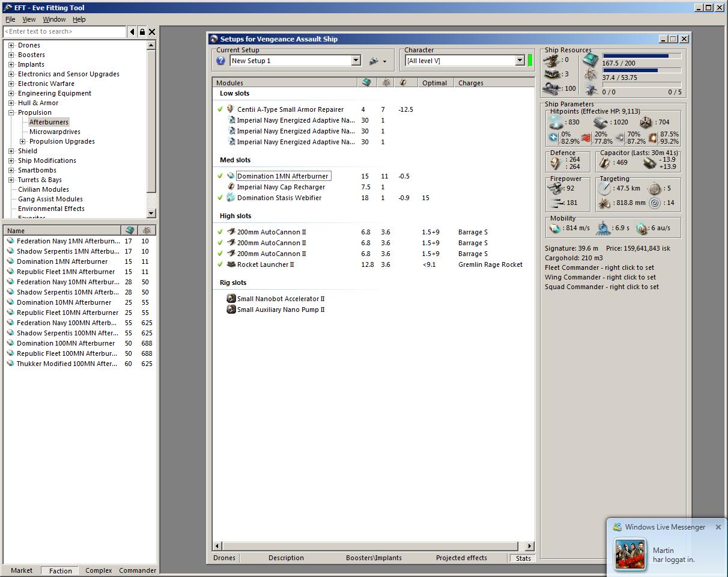Click the powergrid usage progress bar
This screenshot has width=728, height=577.
click(642, 70)
